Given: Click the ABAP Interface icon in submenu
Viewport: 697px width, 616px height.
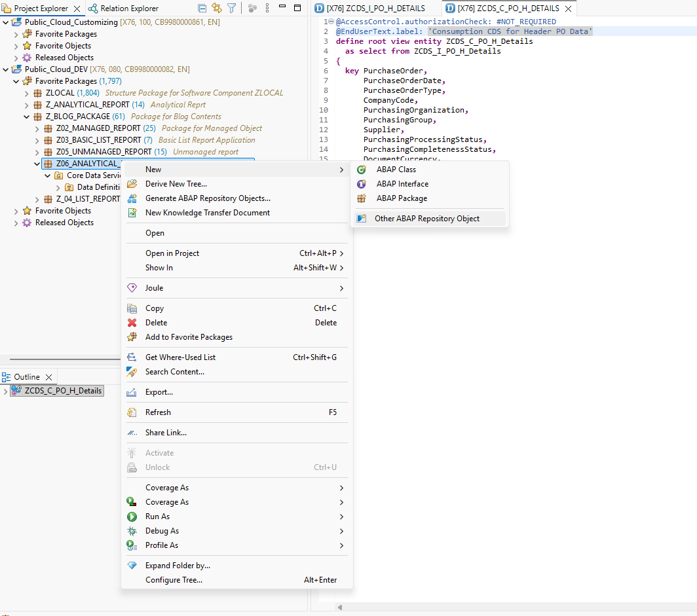Looking at the screenshot, I should (362, 184).
